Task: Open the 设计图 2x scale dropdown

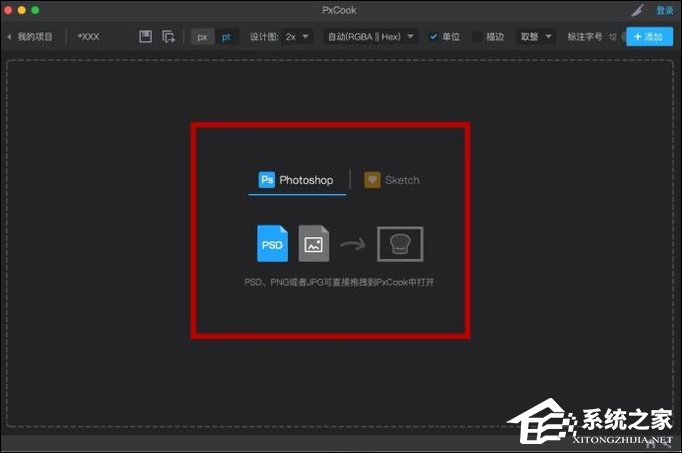Action: (297, 37)
